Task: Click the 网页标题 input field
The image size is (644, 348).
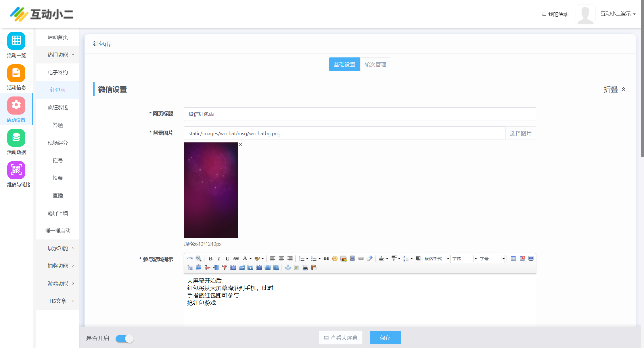Action: pyautogui.click(x=360, y=114)
